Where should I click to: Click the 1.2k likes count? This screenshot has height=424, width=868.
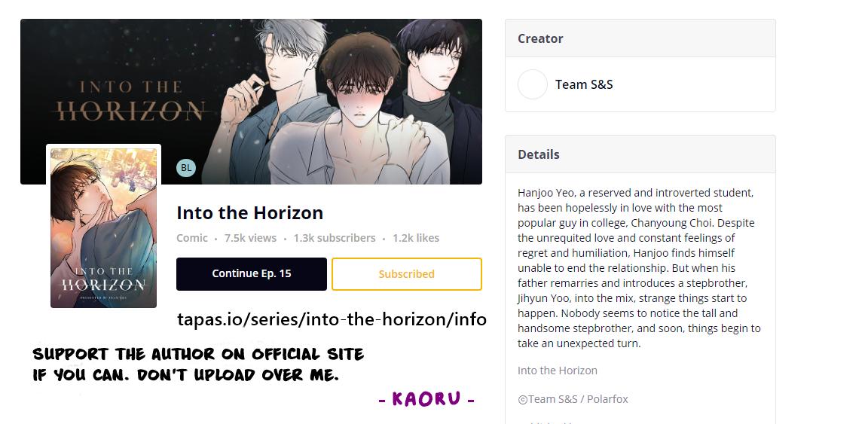coord(416,238)
